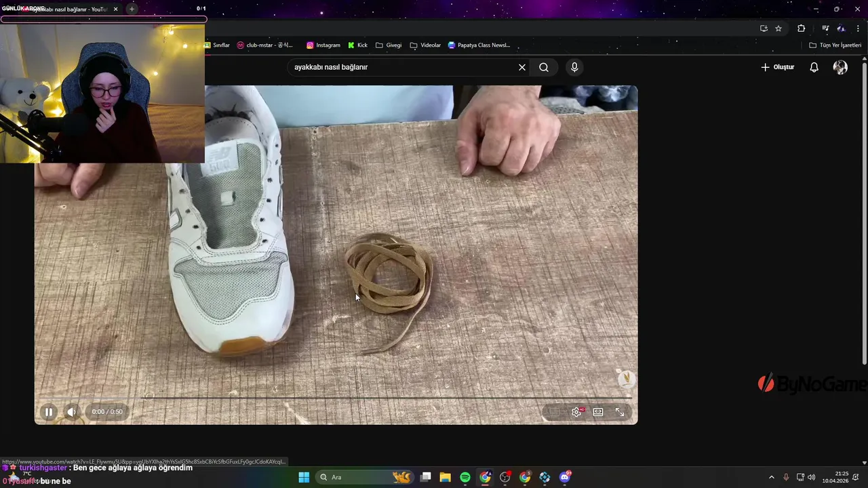The image size is (868, 488).
Task: Open the Kick bookmark
Action: click(358, 45)
